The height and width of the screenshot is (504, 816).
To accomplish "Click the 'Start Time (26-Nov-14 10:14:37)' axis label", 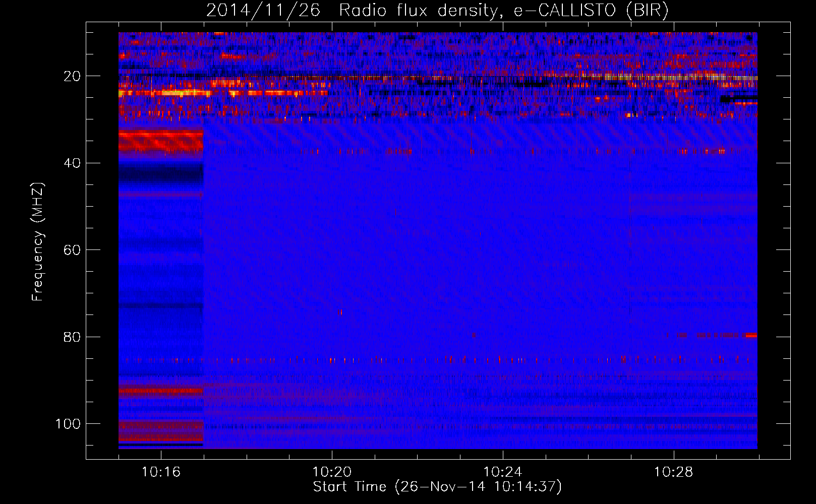I will pyautogui.click(x=437, y=487).
